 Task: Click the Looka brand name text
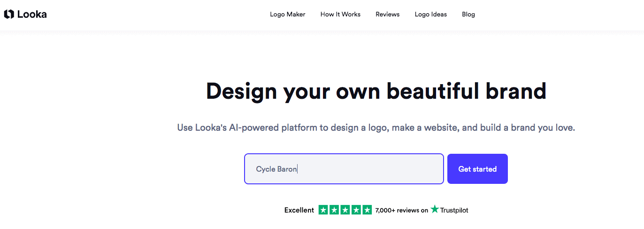pyautogui.click(x=32, y=15)
